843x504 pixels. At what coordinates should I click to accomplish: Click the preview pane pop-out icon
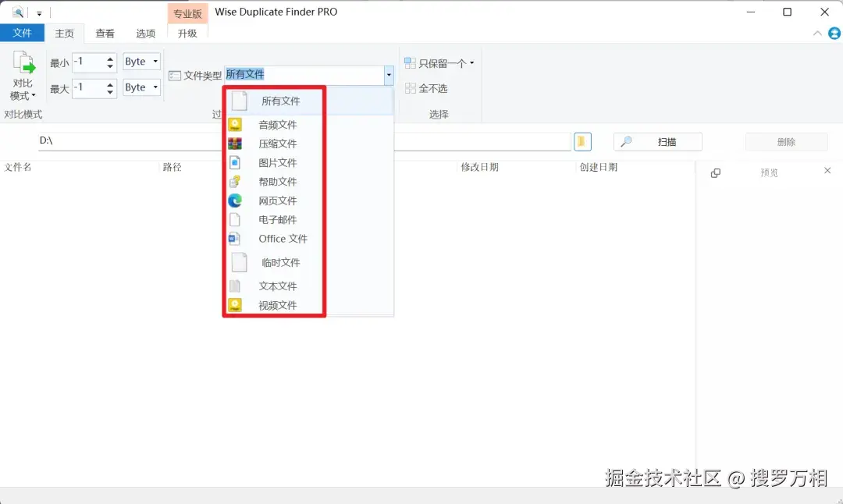point(716,173)
